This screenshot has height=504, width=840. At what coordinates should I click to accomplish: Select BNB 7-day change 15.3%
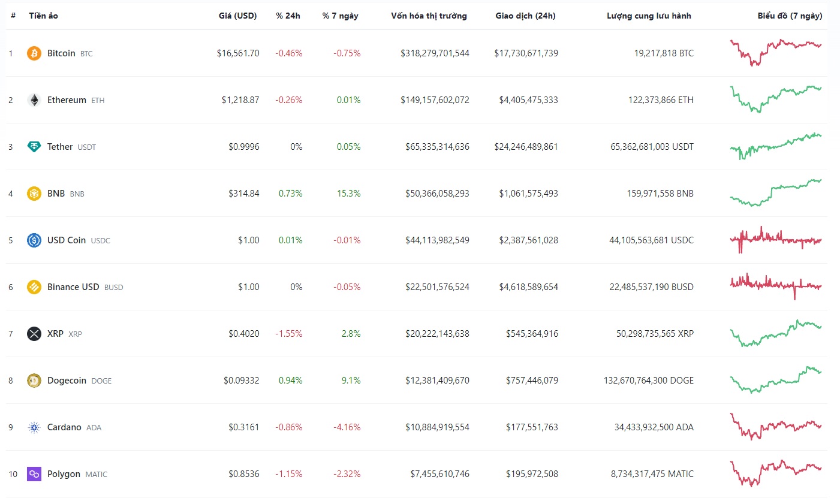tap(349, 194)
